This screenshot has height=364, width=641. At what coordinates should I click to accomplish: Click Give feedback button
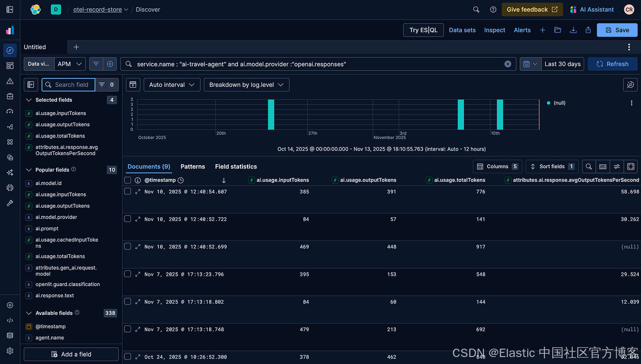click(x=532, y=9)
